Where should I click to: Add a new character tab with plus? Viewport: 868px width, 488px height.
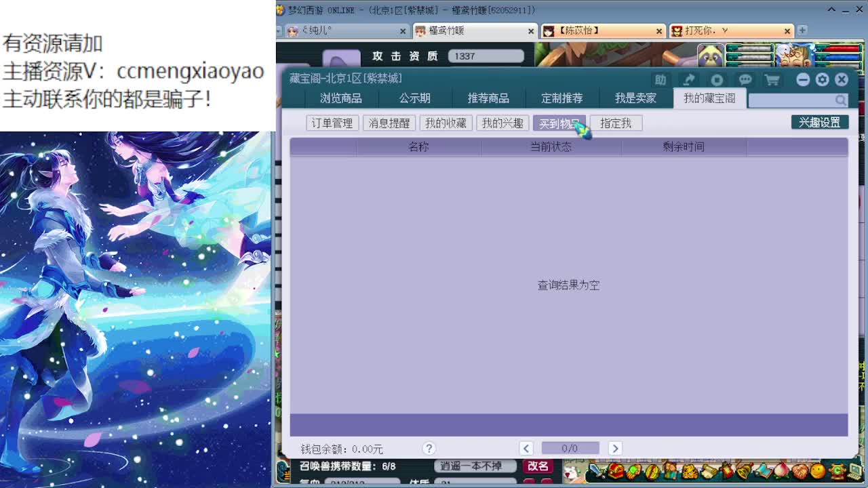coord(802,30)
